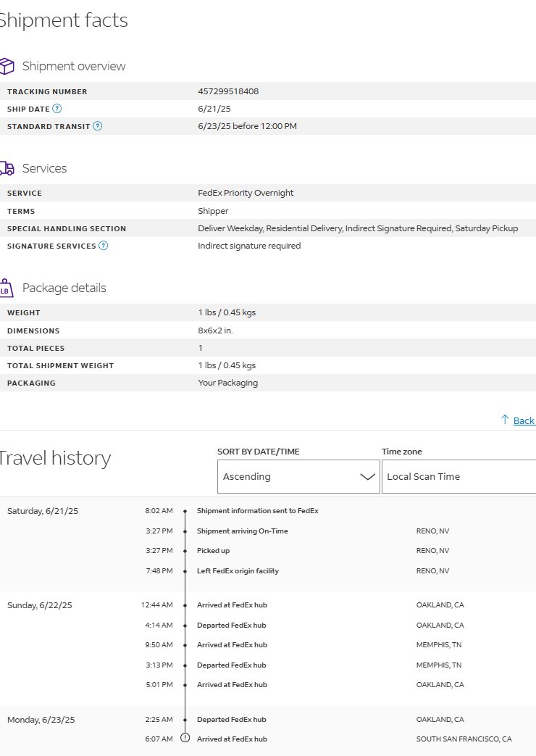Click 'Arrived at FedEx hub' at 9:50 AM
536x756 pixels.
point(232,644)
